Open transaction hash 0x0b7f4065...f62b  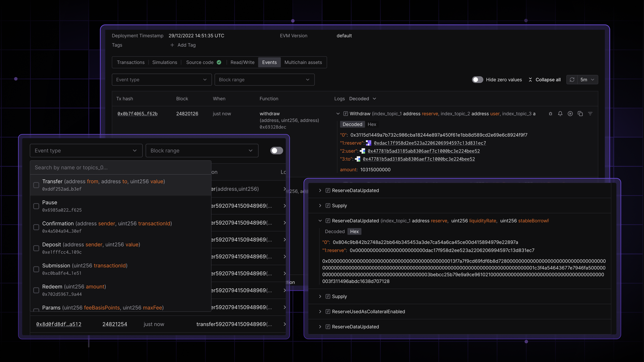click(x=137, y=114)
